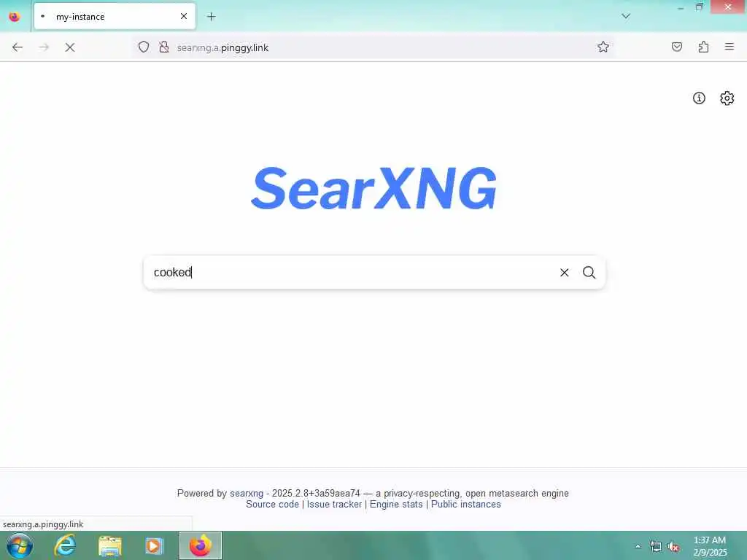Viewport: 747px width, 560px height.
Task: Click the SearXNG logo
Action: [x=374, y=188]
